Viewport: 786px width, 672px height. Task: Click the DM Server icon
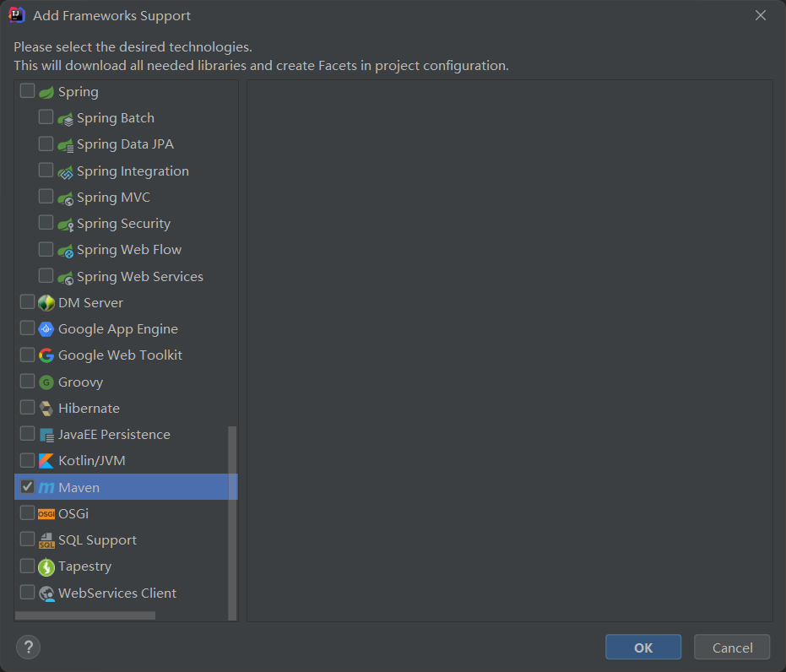(x=46, y=303)
